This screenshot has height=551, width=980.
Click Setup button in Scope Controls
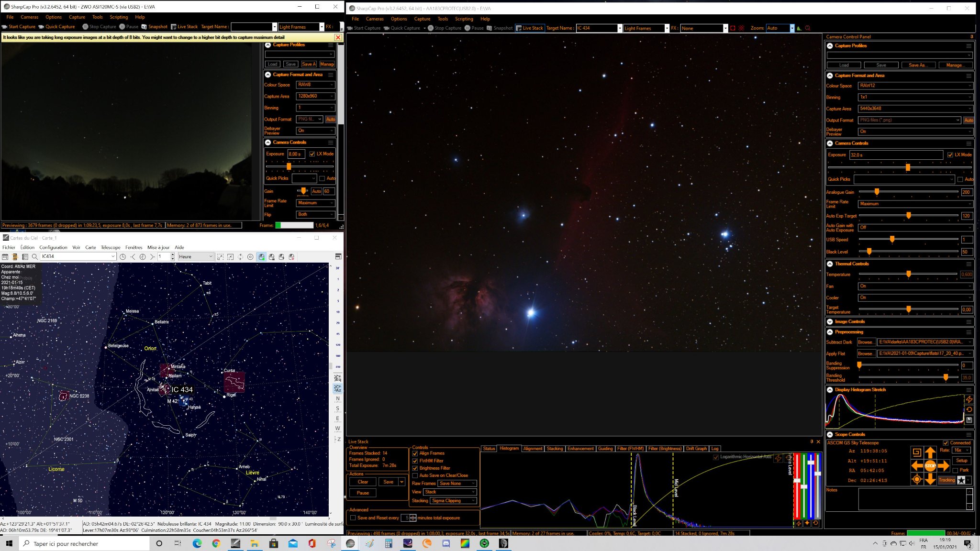coord(962,461)
